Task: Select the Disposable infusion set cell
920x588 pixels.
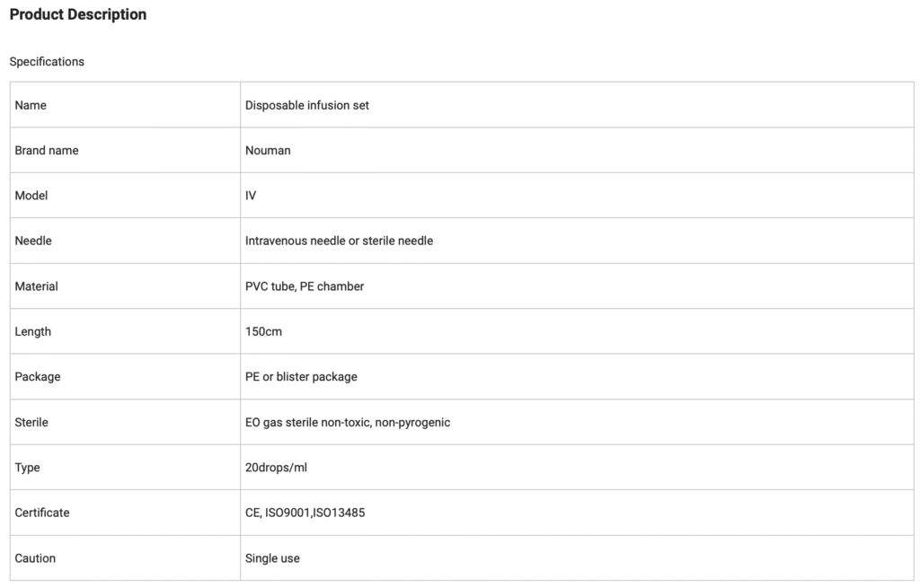Action: 306,105
